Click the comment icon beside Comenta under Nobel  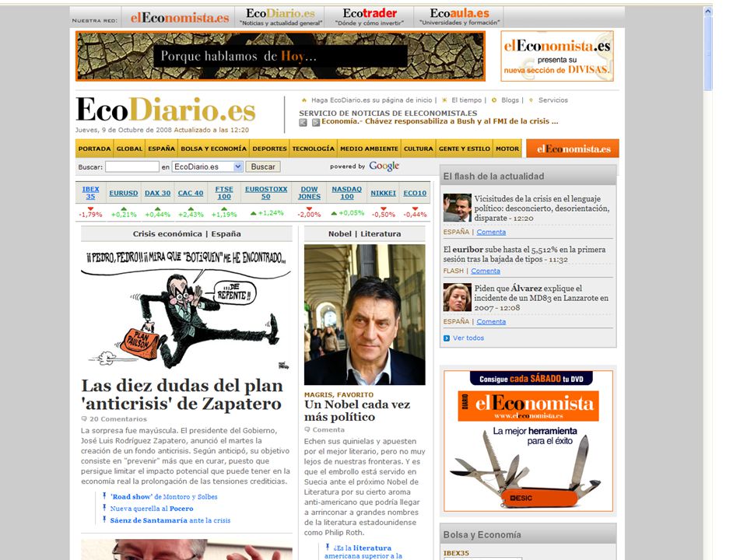pyautogui.click(x=307, y=429)
